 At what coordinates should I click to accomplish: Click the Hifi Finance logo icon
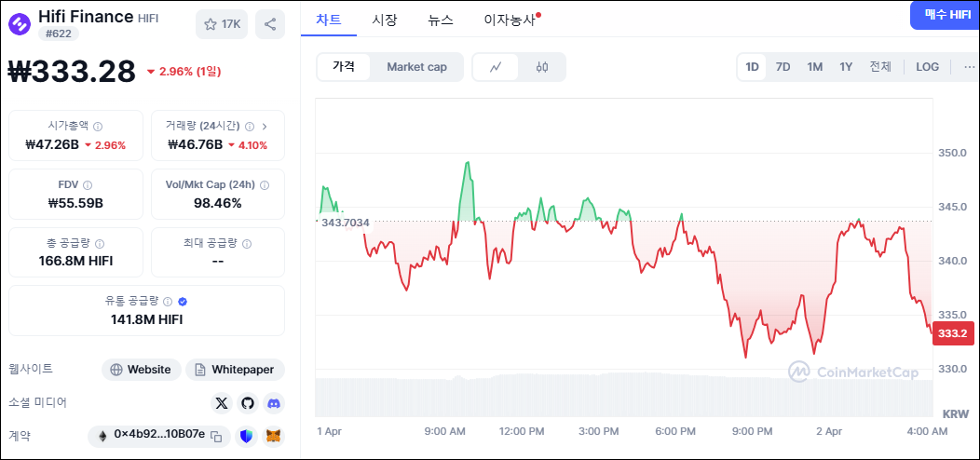(x=20, y=24)
